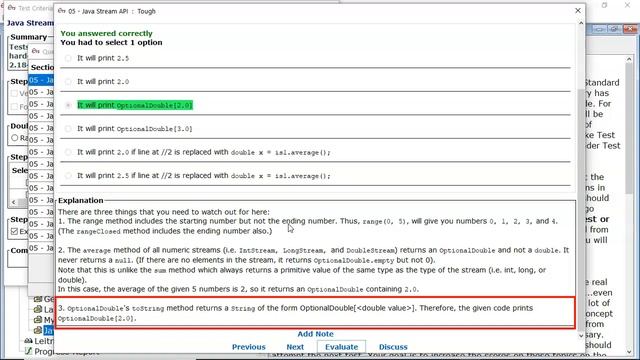
Task: Open the Add Note link
Action: 315,334
